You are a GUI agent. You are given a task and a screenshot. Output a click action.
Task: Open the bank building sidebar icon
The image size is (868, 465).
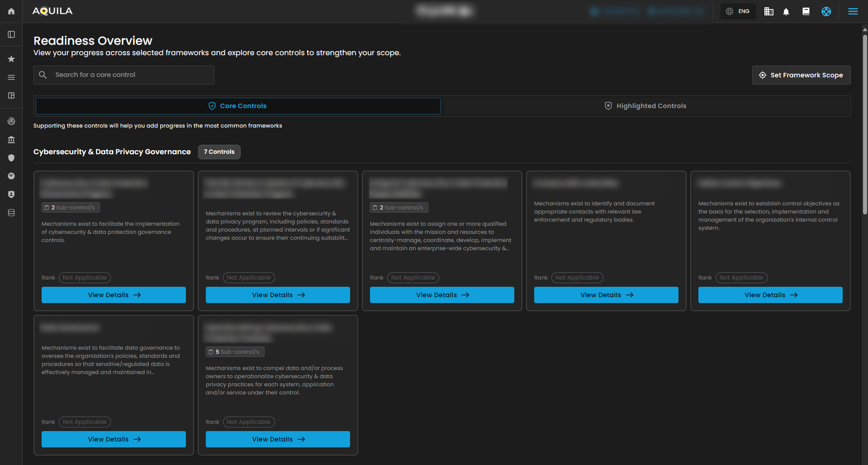pyautogui.click(x=11, y=140)
